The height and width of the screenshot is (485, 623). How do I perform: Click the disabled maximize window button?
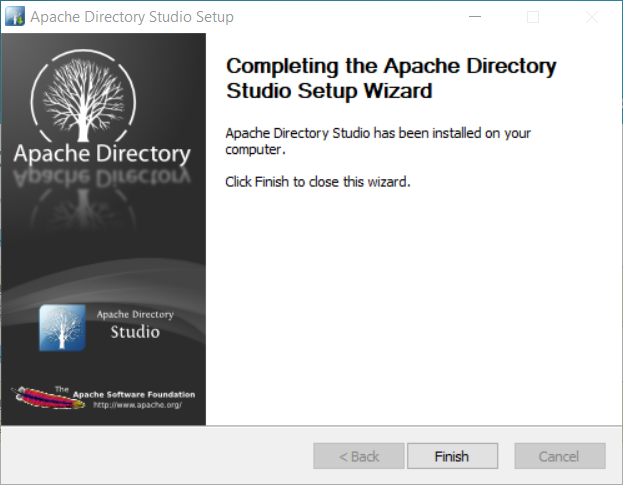click(533, 17)
